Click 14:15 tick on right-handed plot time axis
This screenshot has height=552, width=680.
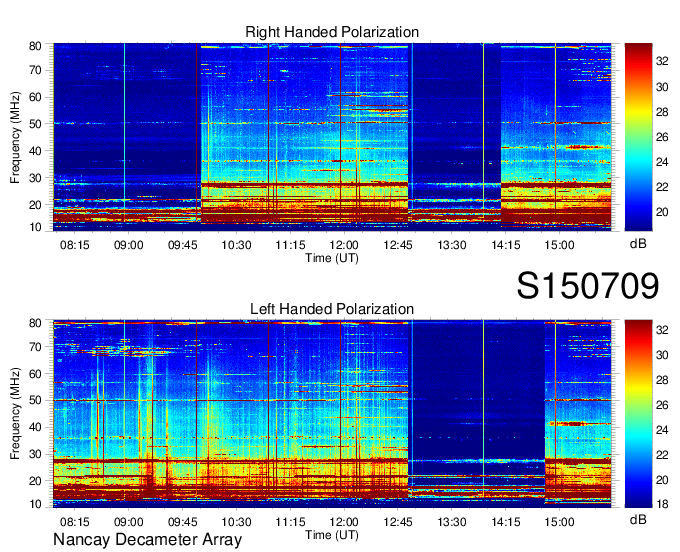[x=506, y=245]
